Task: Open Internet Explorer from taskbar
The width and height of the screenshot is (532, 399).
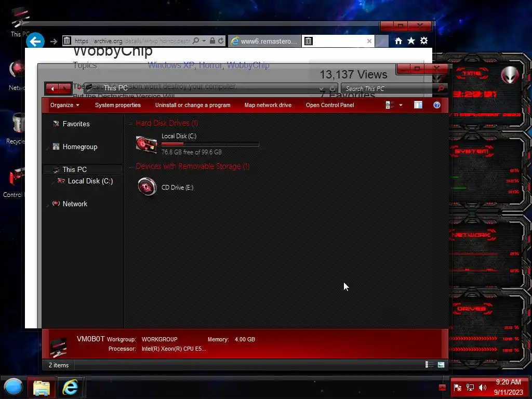Action: [70, 388]
